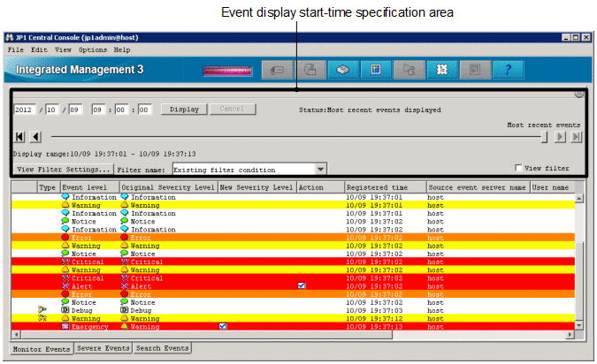This screenshot has height=364, width=597.
Task: Step forward one position in the event range
Action: point(561,137)
